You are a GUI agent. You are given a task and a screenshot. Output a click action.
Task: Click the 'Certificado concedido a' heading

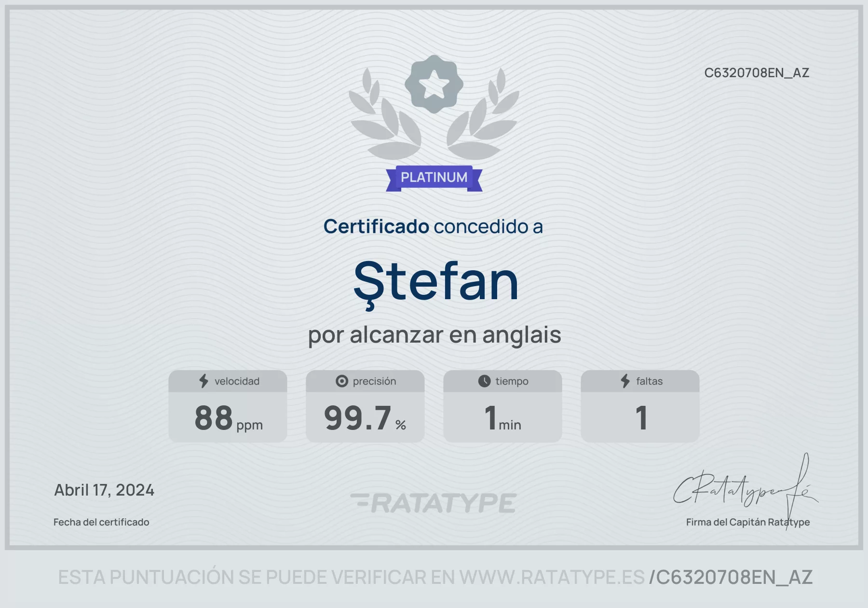433,226
